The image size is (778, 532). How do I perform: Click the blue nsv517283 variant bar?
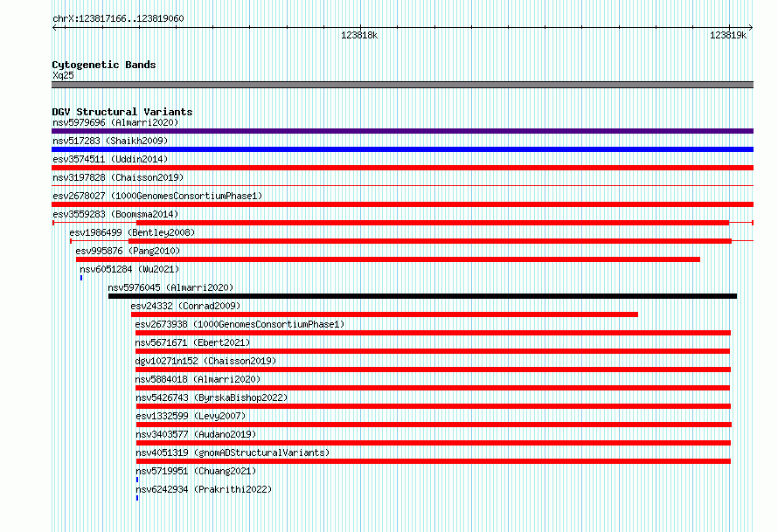point(402,149)
